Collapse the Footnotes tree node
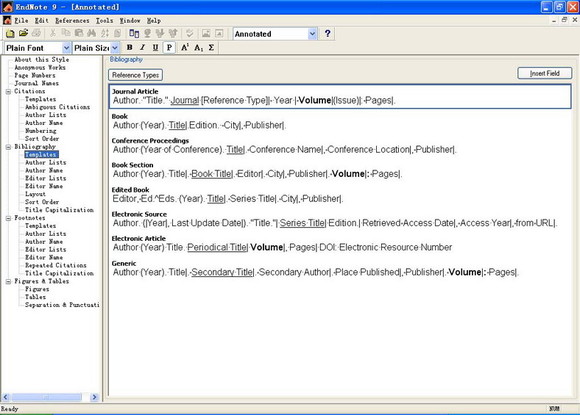 coord(8,218)
